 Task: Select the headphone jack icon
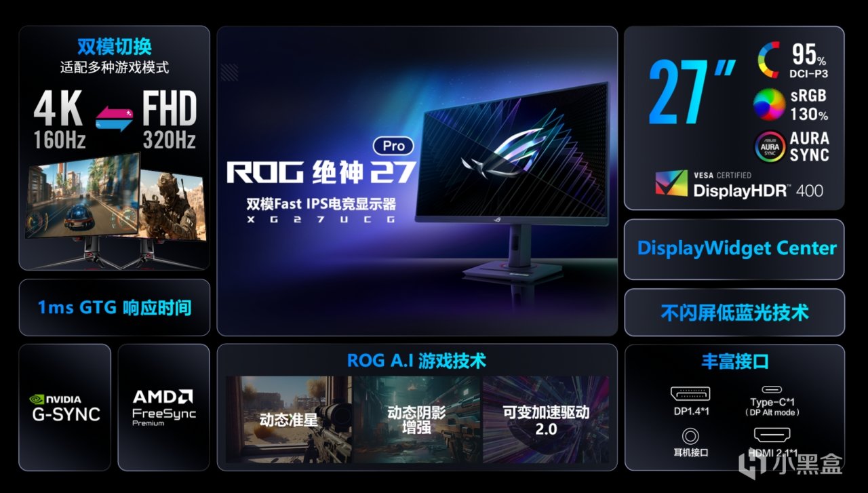tap(691, 435)
